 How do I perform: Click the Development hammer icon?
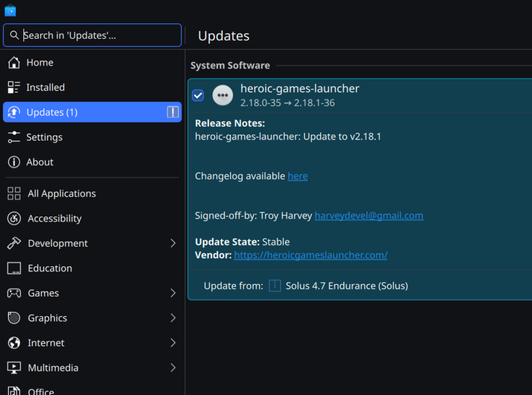(14, 243)
